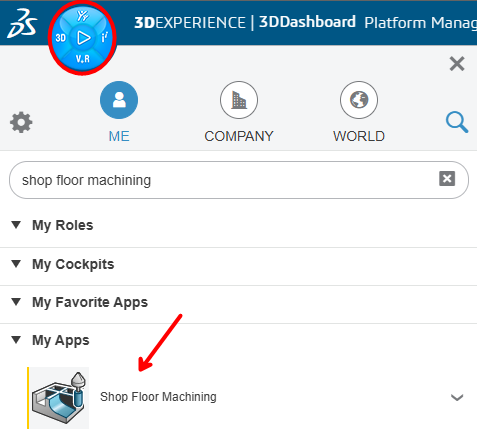The width and height of the screenshot is (477, 432).
Task: Close the compass panel with X
Action: click(457, 64)
